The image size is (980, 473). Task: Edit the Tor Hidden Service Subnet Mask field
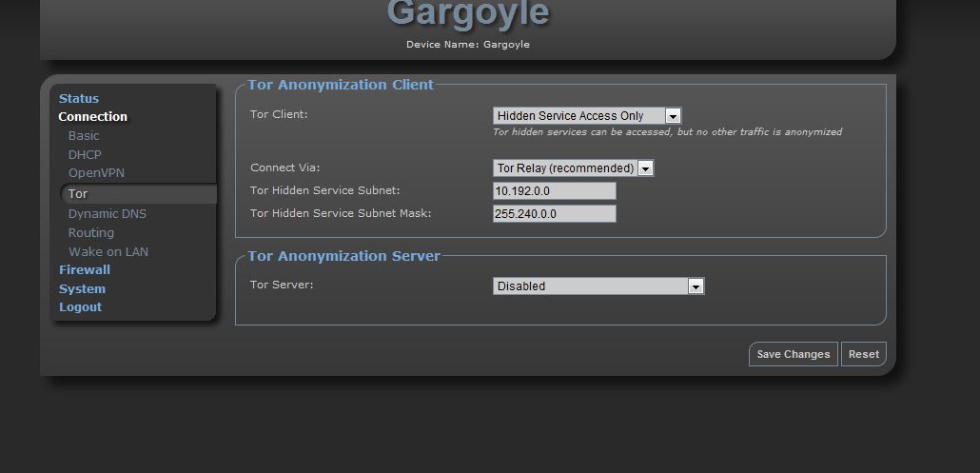pyautogui.click(x=555, y=214)
